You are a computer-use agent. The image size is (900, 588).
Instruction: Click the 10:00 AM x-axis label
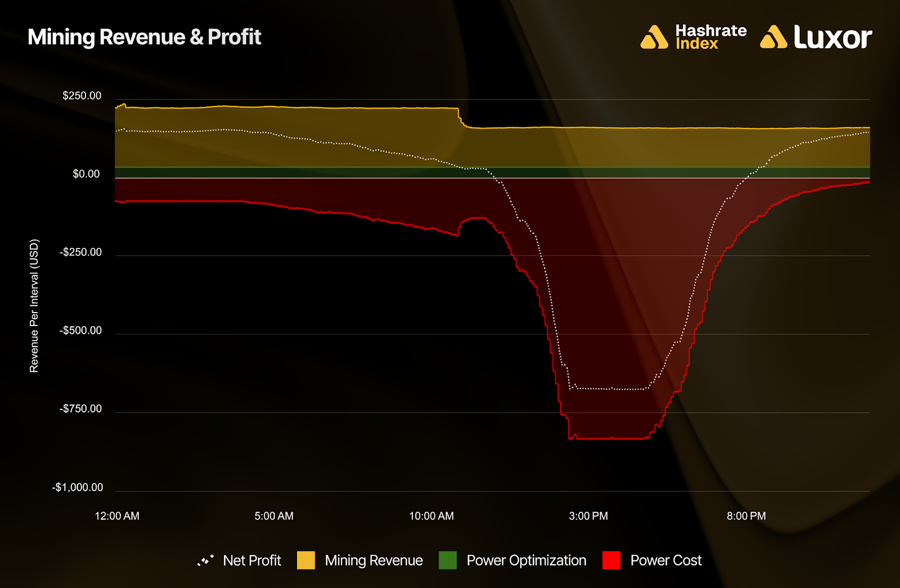431,516
